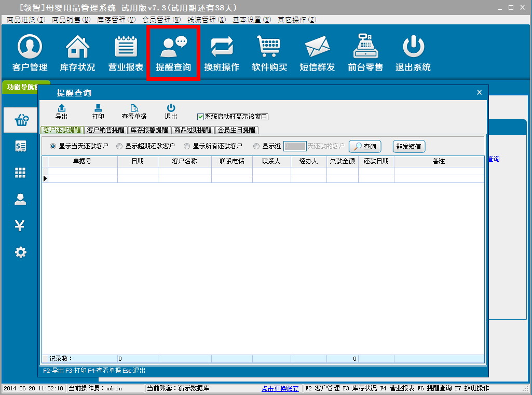Screen dimensions: 532x395
Task: Click the 库存状况 house icon
Action: point(77,53)
